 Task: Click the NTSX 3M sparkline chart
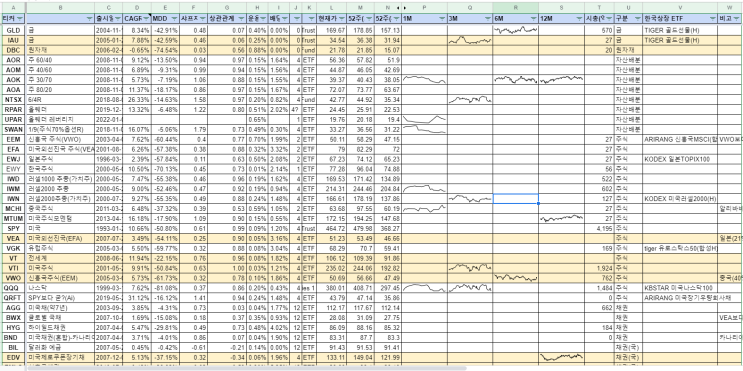coord(470,100)
